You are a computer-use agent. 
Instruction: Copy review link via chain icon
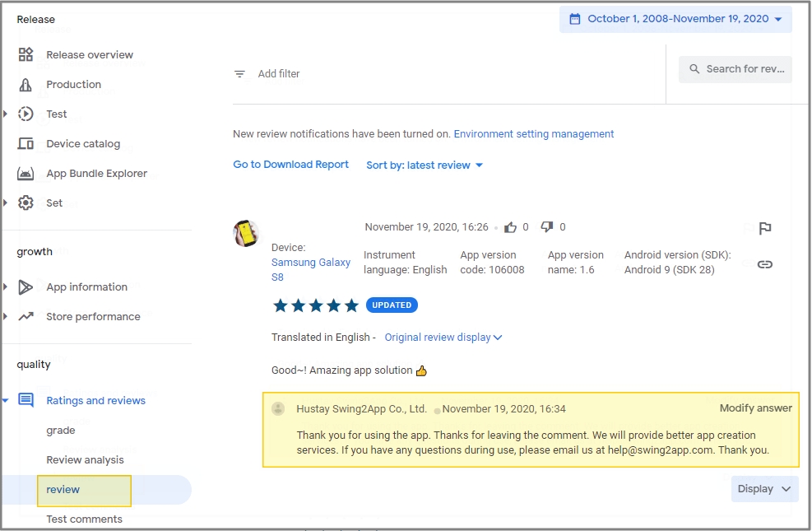point(765,264)
